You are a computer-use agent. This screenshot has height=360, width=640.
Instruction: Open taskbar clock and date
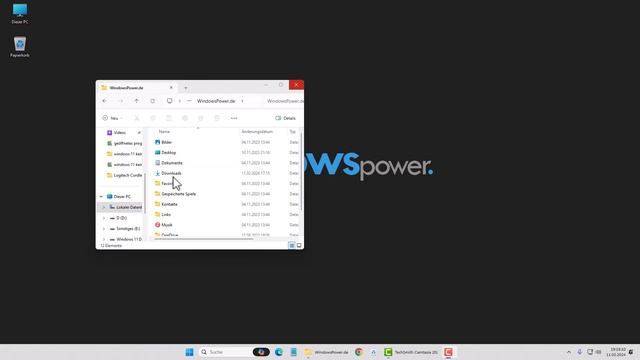point(616,352)
